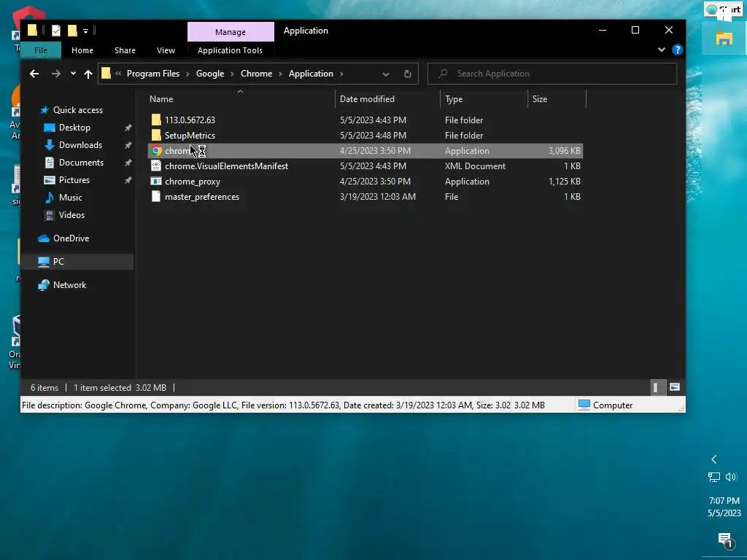The width and height of the screenshot is (747, 560).
Task: Click Program Files in the breadcrumb
Action: pyautogui.click(x=153, y=74)
